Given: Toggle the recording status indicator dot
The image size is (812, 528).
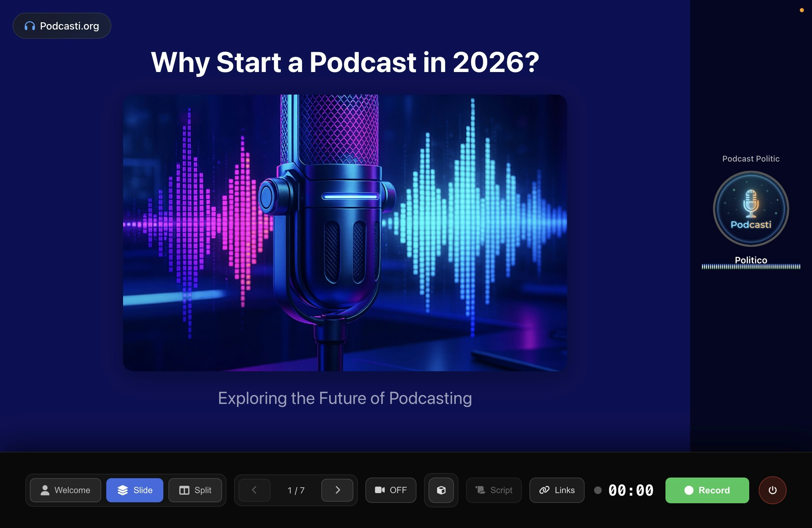Looking at the screenshot, I should (x=598, y=491).
